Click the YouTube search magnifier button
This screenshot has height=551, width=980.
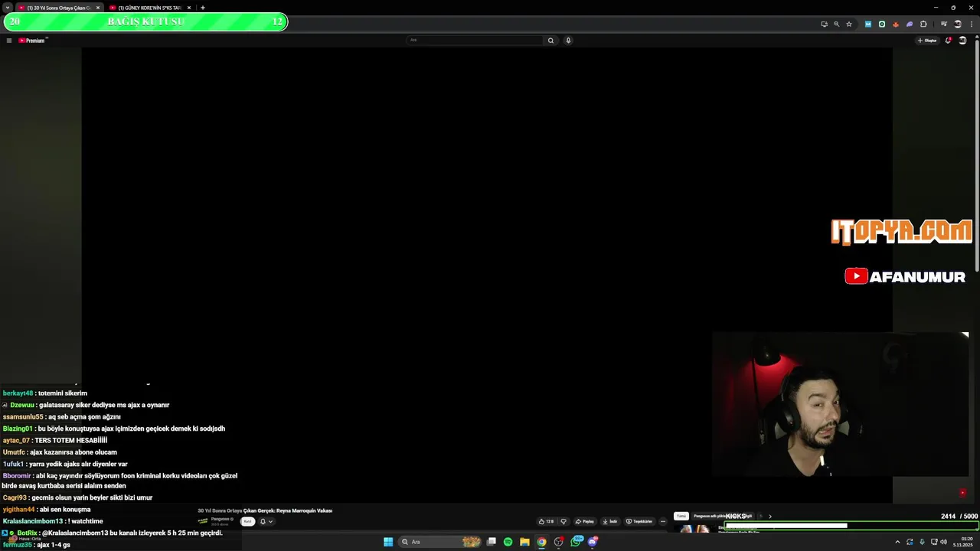coord(550,41)
